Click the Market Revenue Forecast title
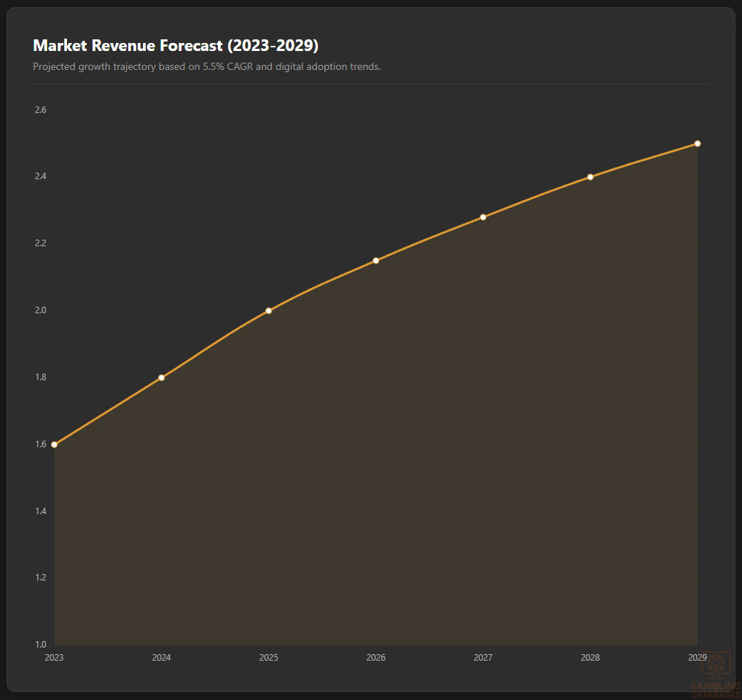This screenshot has width=742, height=700. [176, 46]
